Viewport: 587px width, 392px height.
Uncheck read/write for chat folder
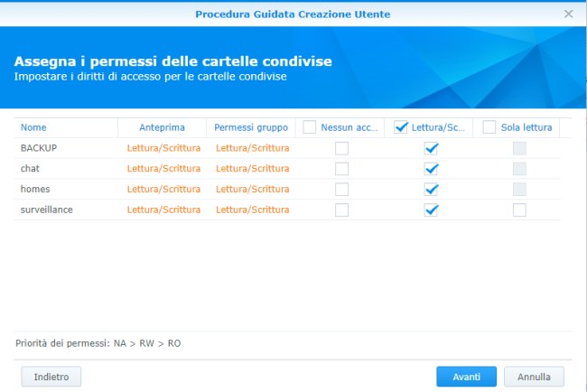431,169
